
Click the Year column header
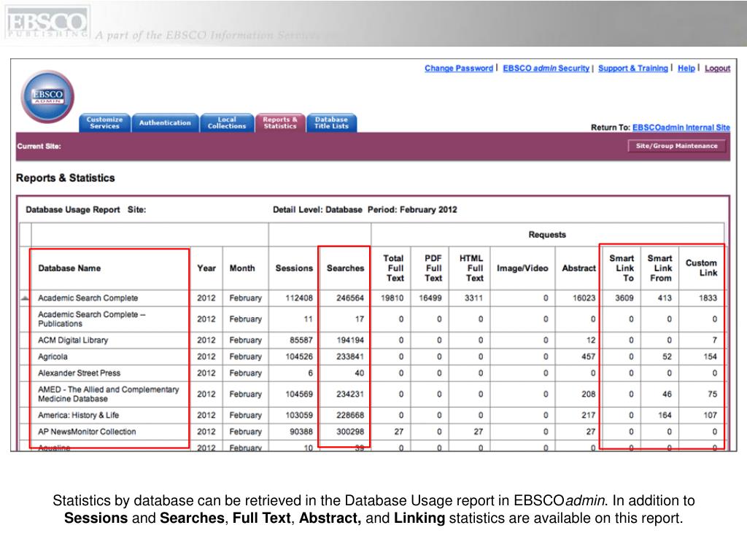click(206, 268)
